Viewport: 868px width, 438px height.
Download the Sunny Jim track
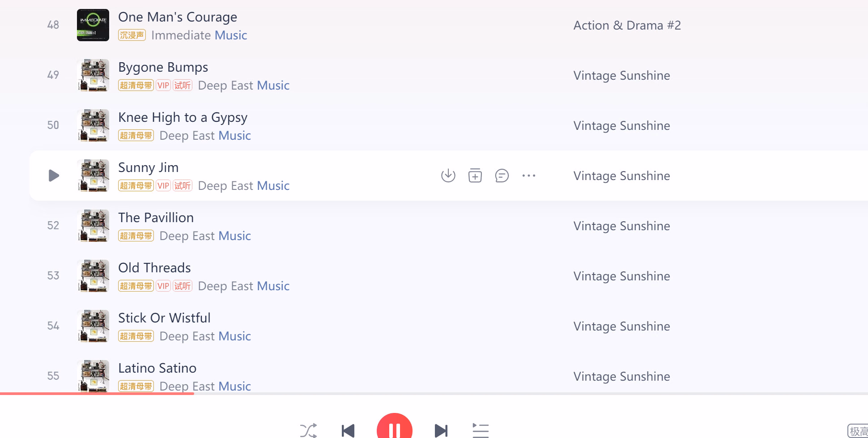pos(448,176)
